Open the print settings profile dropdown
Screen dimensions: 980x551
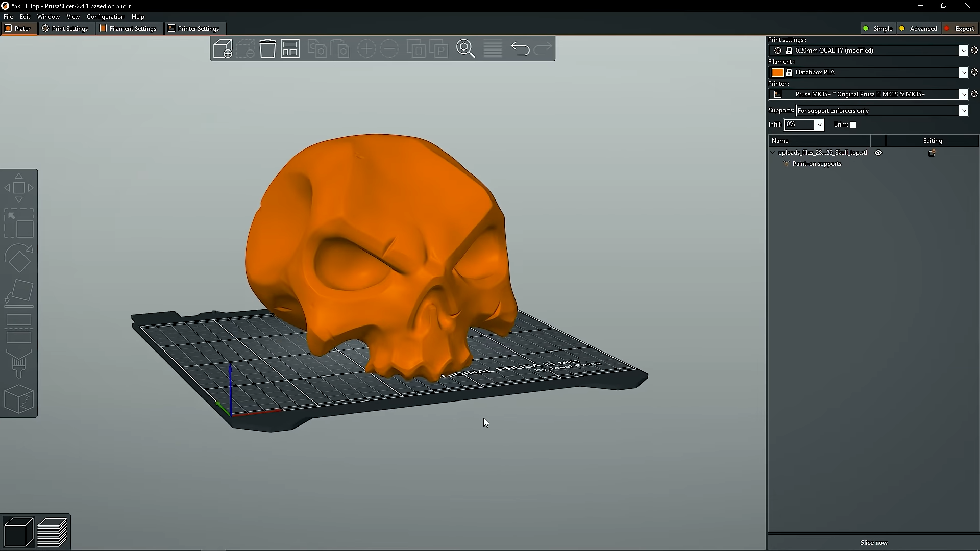click(964, 51)
